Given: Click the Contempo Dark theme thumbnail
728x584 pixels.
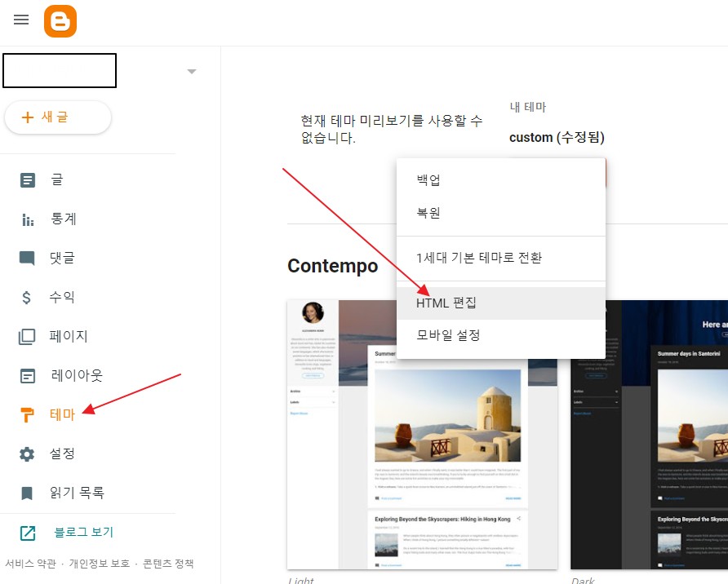Looking at the screenshot, I should pyautogui.click(x=649, y=435).
